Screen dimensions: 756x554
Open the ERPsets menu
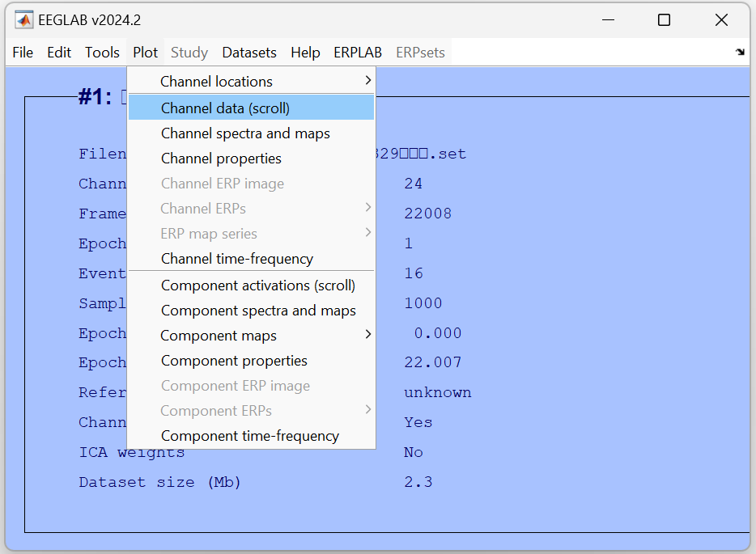420,52
